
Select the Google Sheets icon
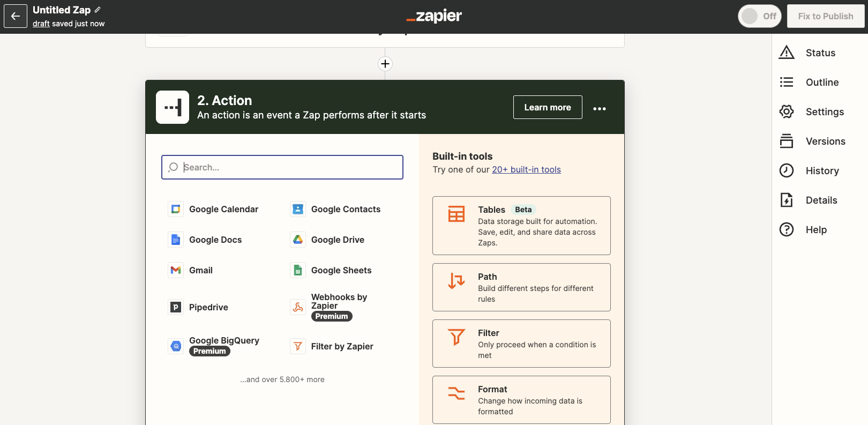click(x=298, y=270)
